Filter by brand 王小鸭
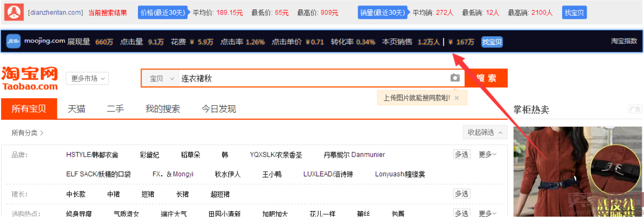 coord(272,174)
